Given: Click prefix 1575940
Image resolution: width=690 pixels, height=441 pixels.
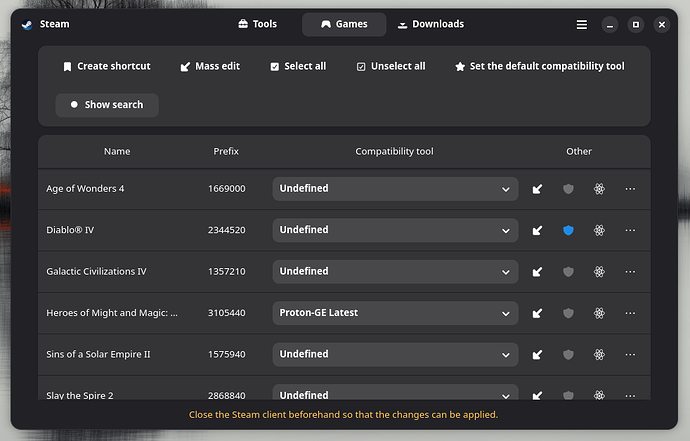Looking at the screenshot, I should click(x=227, y=354).
